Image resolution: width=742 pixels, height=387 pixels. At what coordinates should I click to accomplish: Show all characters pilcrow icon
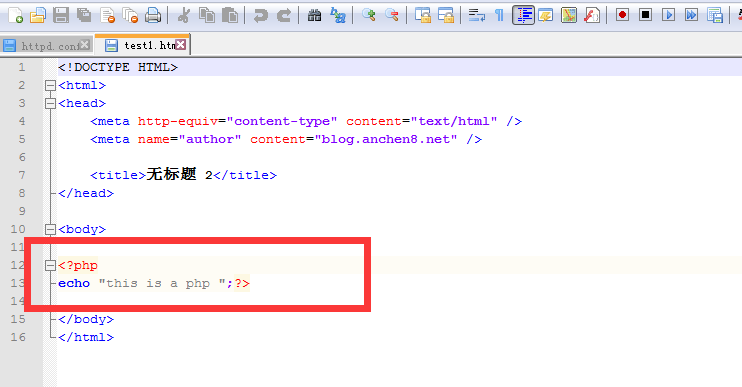point(499,16)
